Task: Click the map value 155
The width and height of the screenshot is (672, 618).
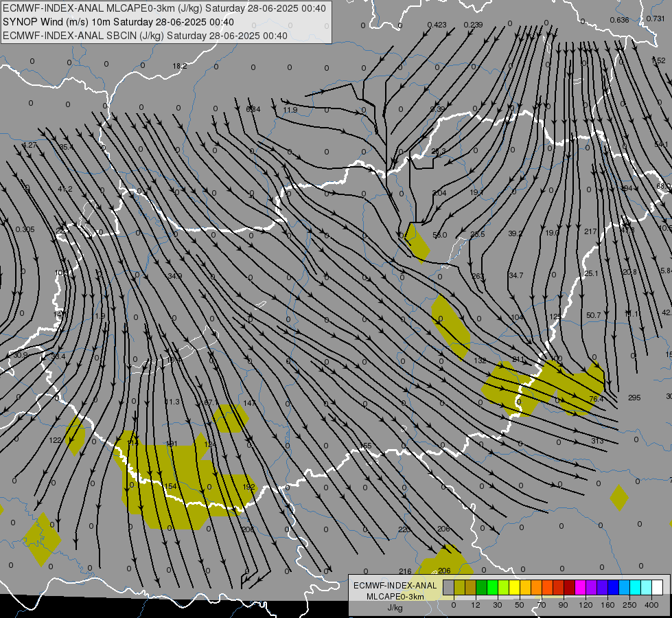Action: pos(366,446)
